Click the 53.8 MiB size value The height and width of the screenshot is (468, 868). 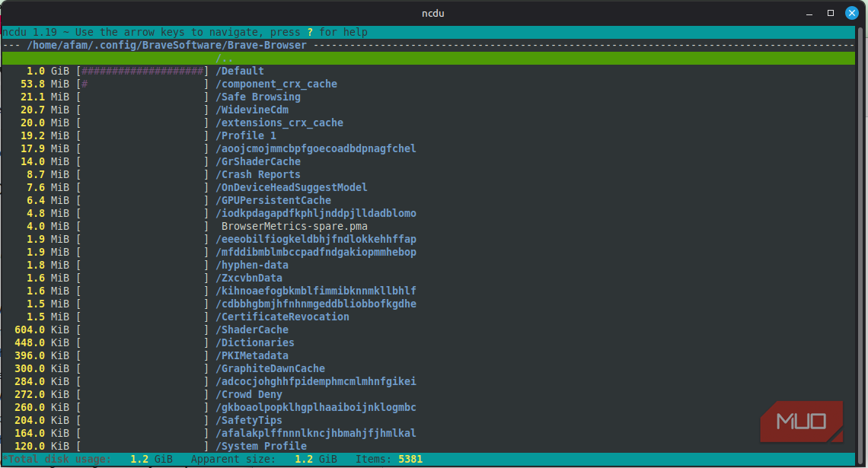click(45, 84)
